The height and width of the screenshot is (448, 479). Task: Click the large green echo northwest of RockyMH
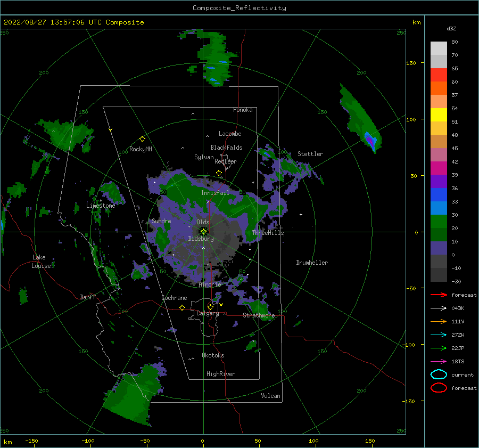(x=65, y=135)
